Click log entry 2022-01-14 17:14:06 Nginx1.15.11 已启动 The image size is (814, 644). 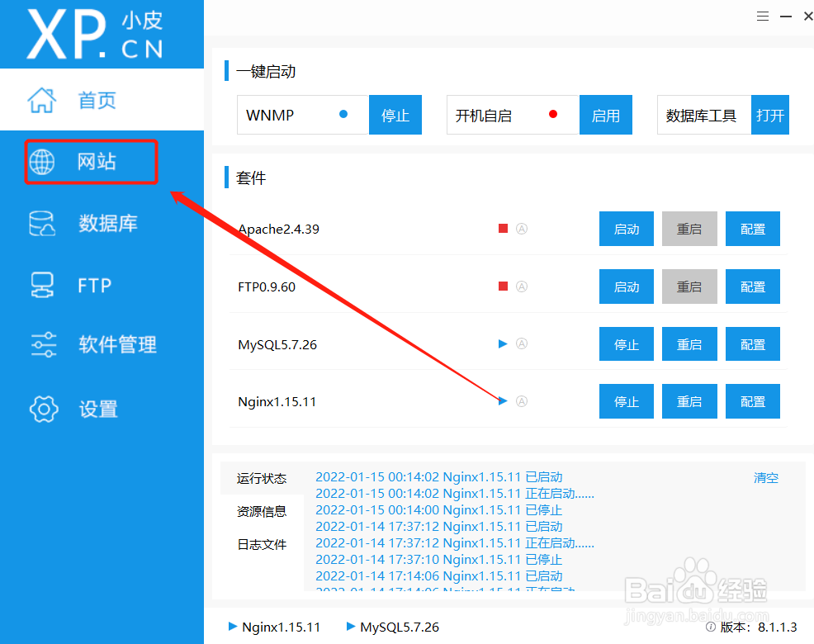(x=439, y=576)
